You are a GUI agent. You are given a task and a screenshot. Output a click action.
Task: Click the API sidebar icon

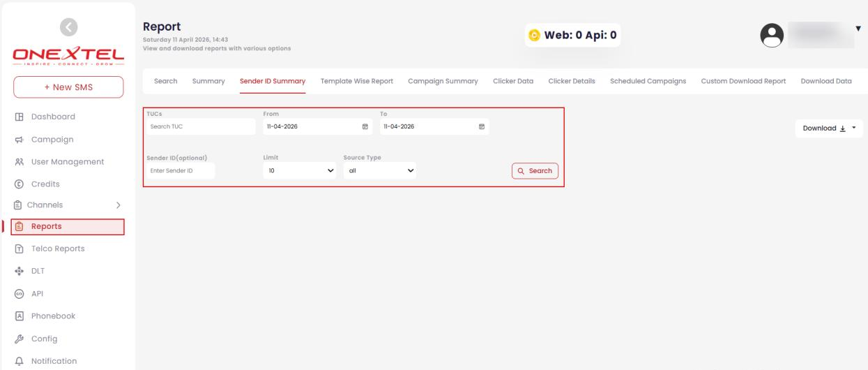point(19,293)
